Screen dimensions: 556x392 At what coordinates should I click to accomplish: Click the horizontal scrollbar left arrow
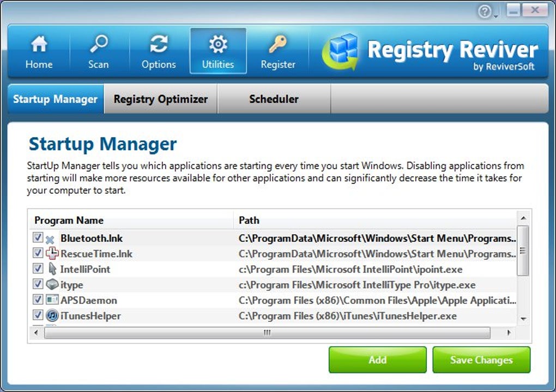36,333
